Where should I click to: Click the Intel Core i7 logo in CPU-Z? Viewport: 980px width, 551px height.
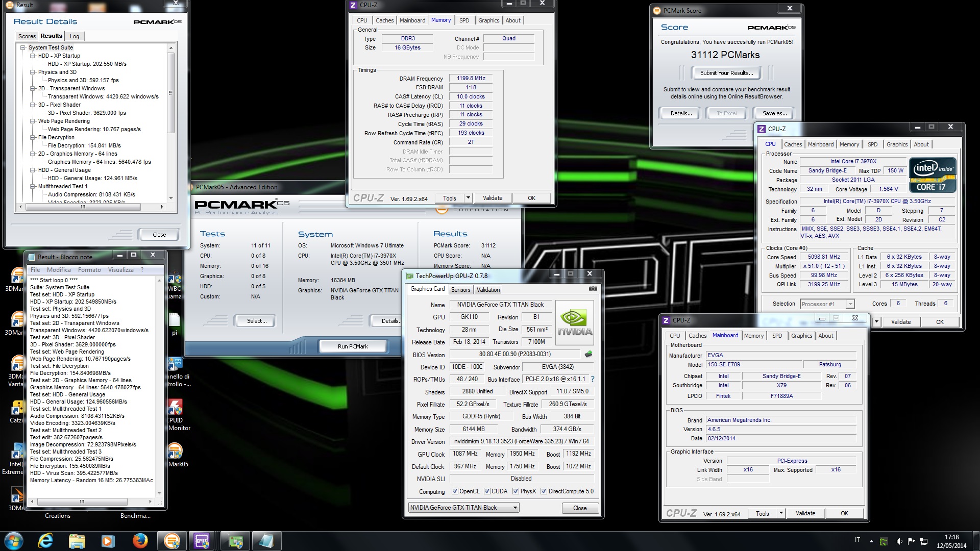[933, 174]
